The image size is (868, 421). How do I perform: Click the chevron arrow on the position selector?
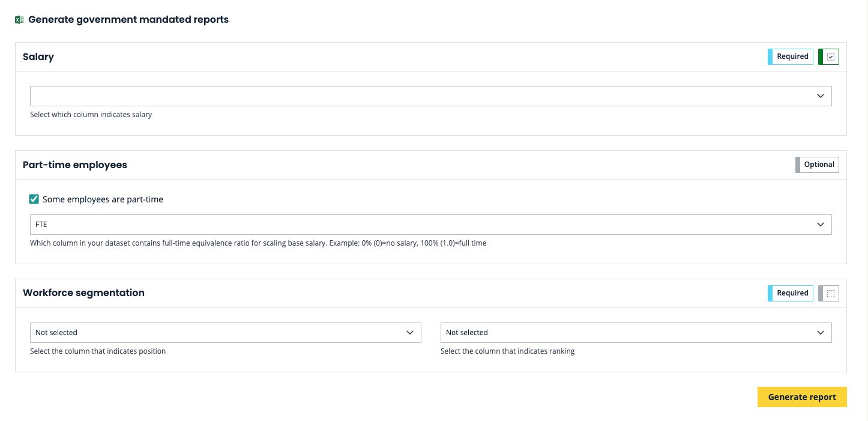point(410,333)
